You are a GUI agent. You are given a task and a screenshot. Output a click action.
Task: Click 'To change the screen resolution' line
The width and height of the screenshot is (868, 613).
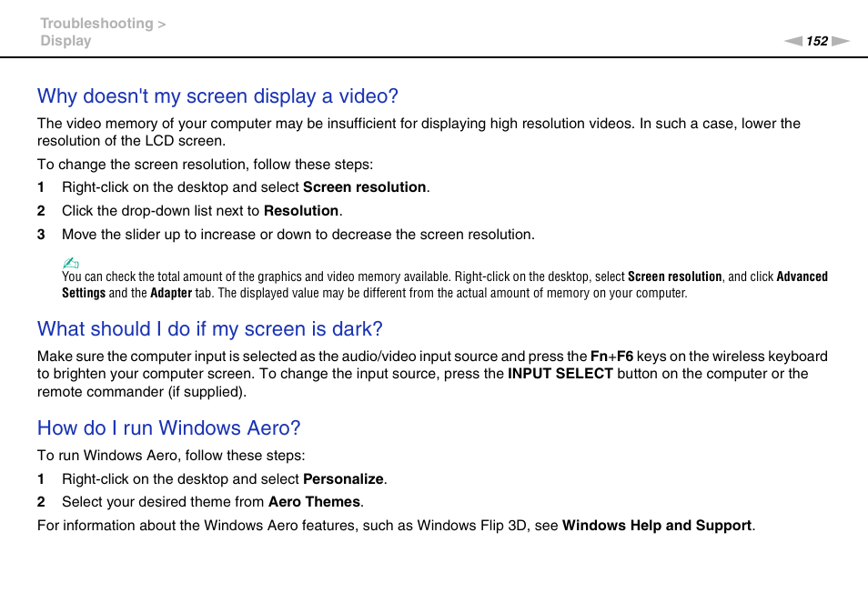pos(206,165)
